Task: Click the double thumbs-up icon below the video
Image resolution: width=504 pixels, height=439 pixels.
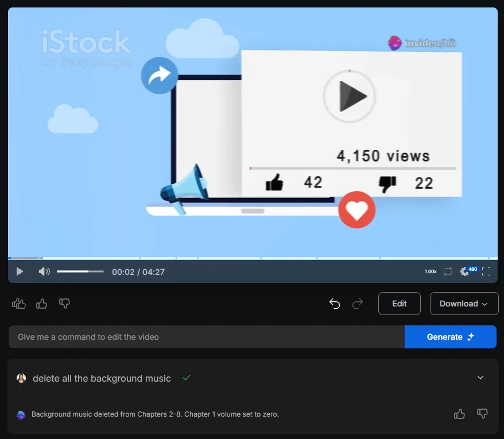Action: 18,304
